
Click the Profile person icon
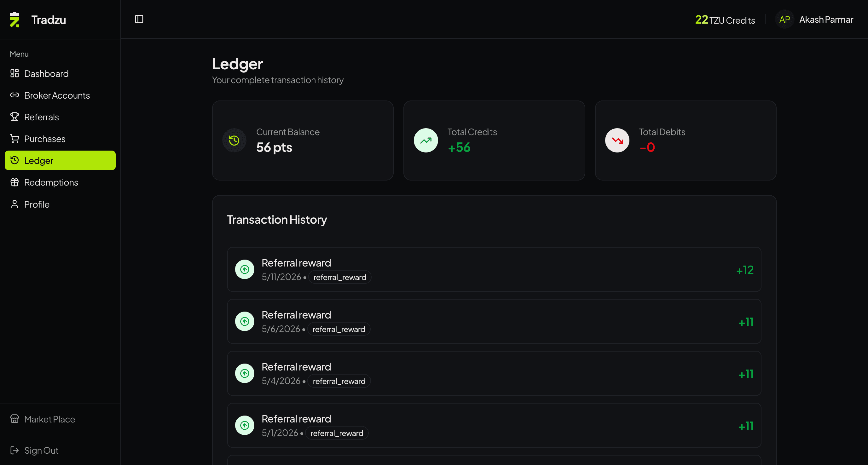pos(14,204)
